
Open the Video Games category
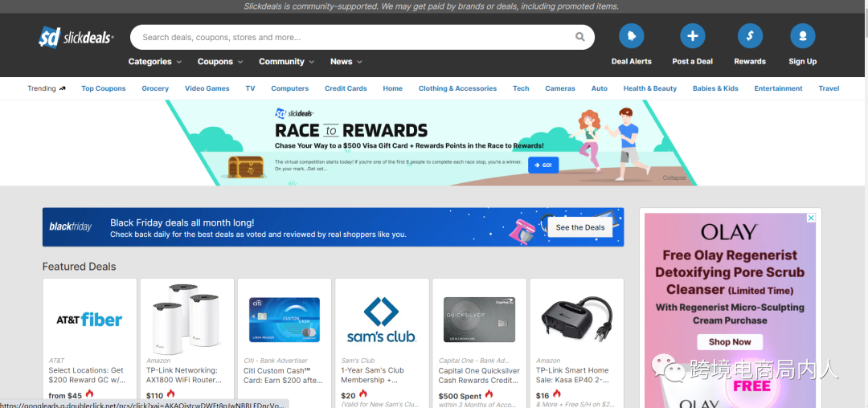207,88
